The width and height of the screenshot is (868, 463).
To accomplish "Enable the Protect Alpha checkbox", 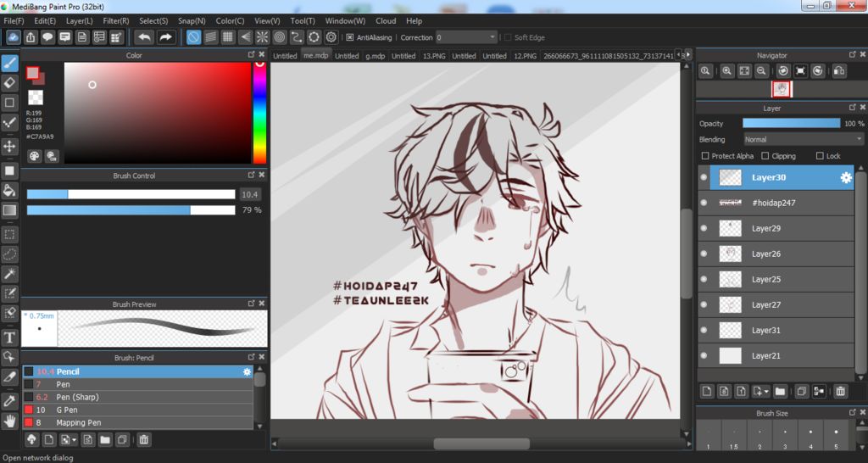I will pos(705,156).
